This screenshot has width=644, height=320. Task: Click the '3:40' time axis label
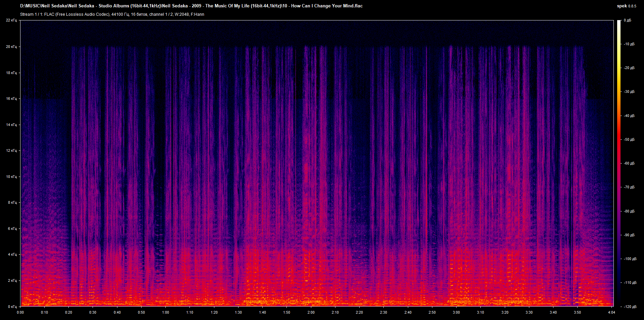(x=553, y=313)
